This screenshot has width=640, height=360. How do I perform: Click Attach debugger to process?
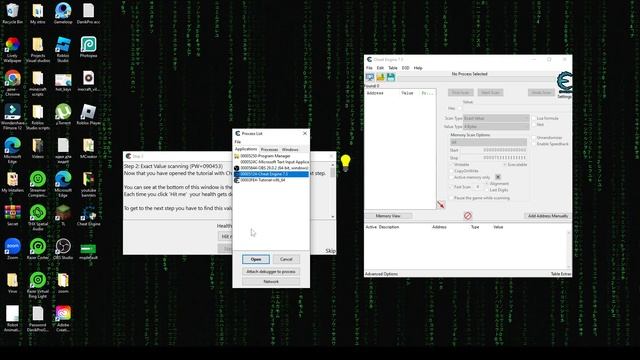[271, 271]
